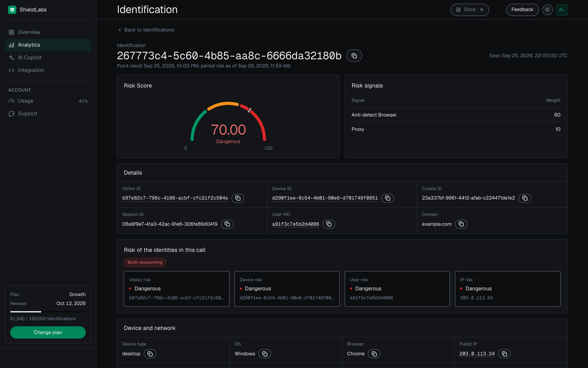This screenshot has height=368, width=588.
Task: Click the 70.00 risk score value
Action: click(x=228, y=129)
